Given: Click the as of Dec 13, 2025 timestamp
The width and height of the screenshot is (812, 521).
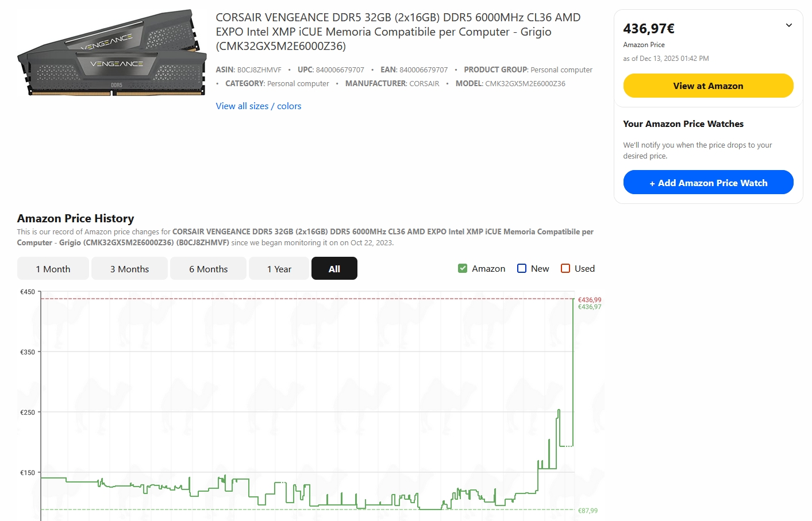Looking at the screenshot, I should pyautogui.click(x=666, y=59).
